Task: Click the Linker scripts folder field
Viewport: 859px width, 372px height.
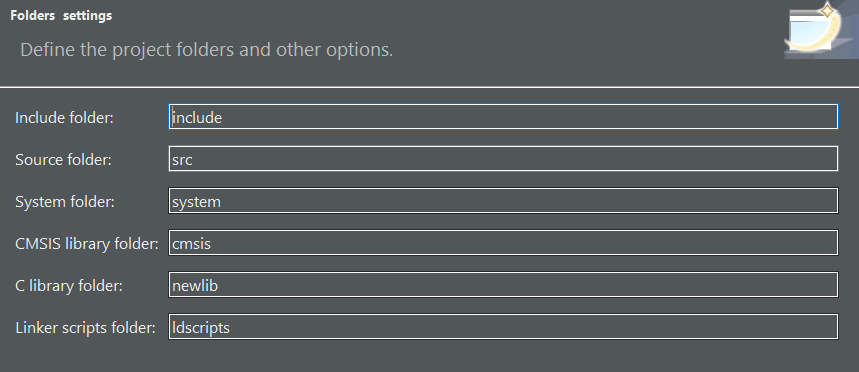Action: [503, 327]
